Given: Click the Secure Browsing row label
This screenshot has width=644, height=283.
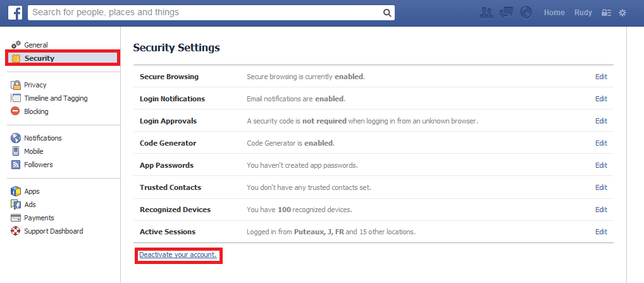Looking at the screenshot, I should (169, 77).
